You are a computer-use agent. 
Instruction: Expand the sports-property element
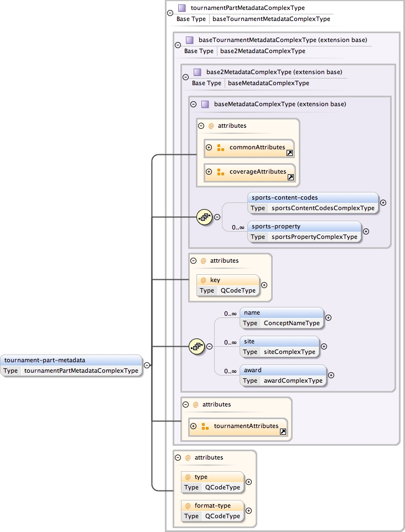tap(366, 232)
